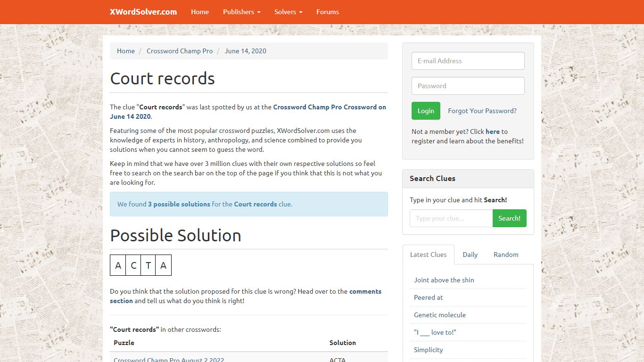Go to Home in navbar
Screen dimensions: 644x362
click(x=200, y=12)
